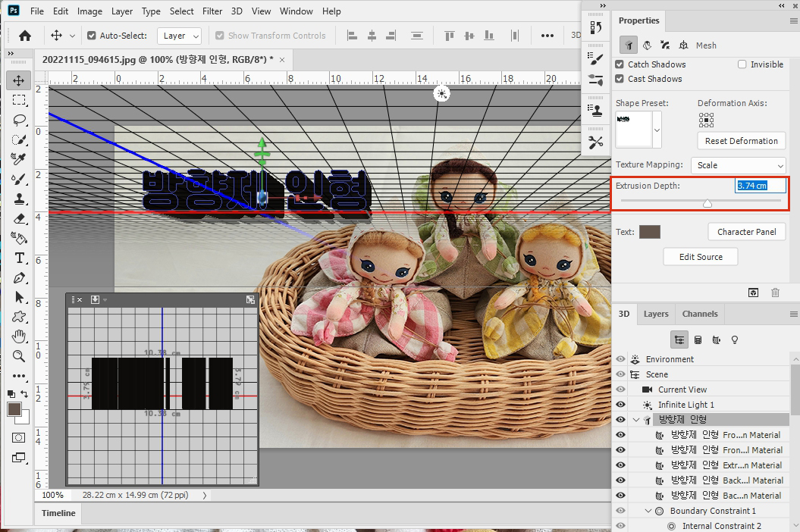
Task: Select the Path Selection tool
Action: (x=19, y=297)
